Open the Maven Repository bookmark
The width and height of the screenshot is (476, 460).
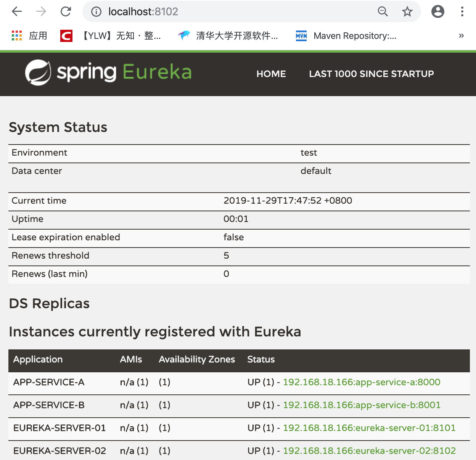point(346,36)
